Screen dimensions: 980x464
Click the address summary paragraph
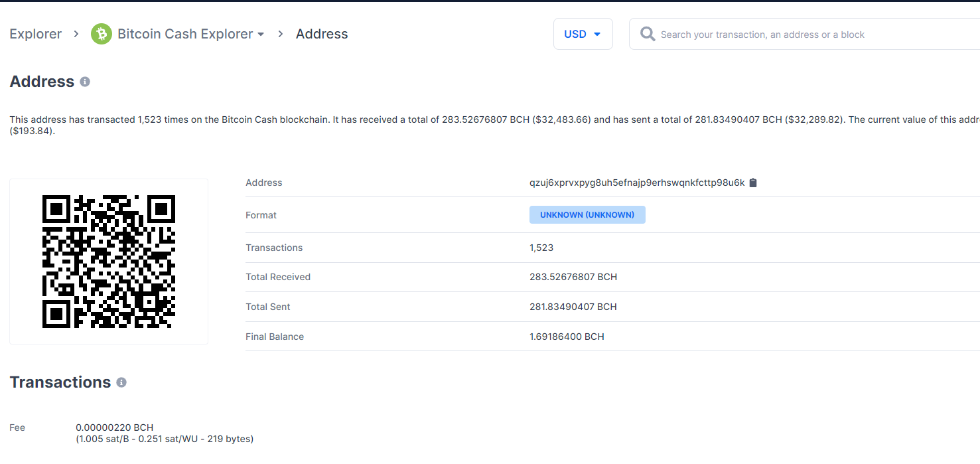[x=494, y=125]
